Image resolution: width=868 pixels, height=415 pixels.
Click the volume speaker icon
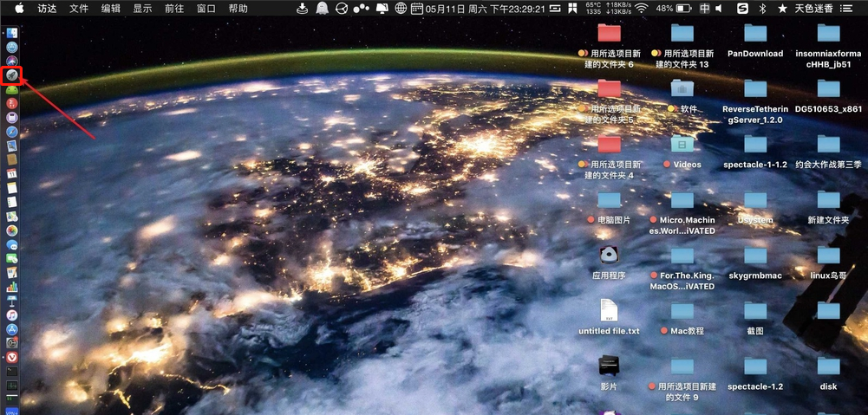pos(718,9)
